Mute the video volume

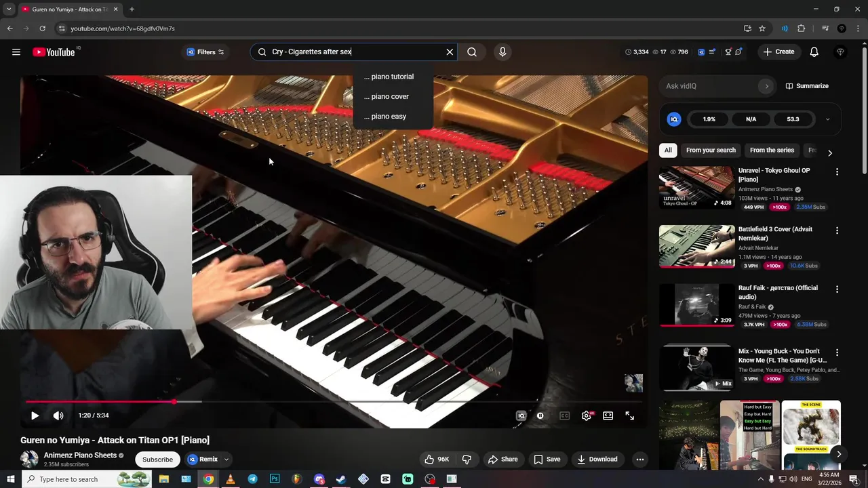coord(58,415)
